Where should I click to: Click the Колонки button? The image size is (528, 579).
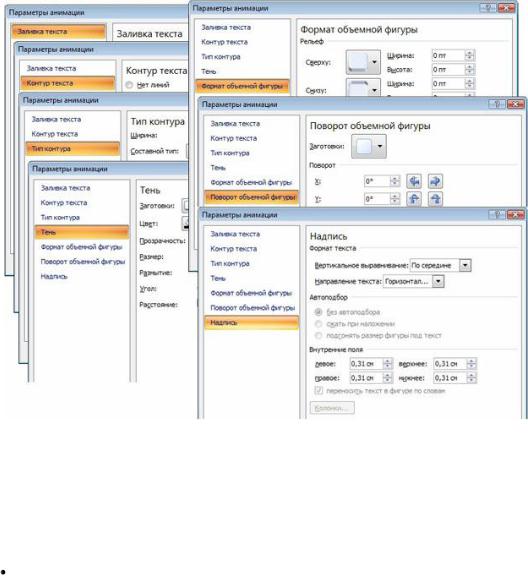point(332,408)
